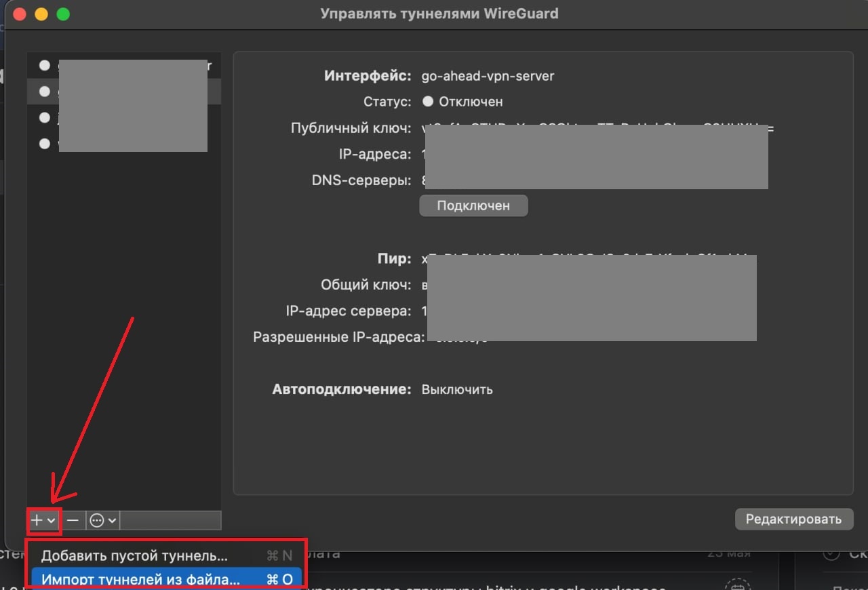Minimize the window with yellow button
Viewport: 868px width, 590px height.
pos(41,14)
